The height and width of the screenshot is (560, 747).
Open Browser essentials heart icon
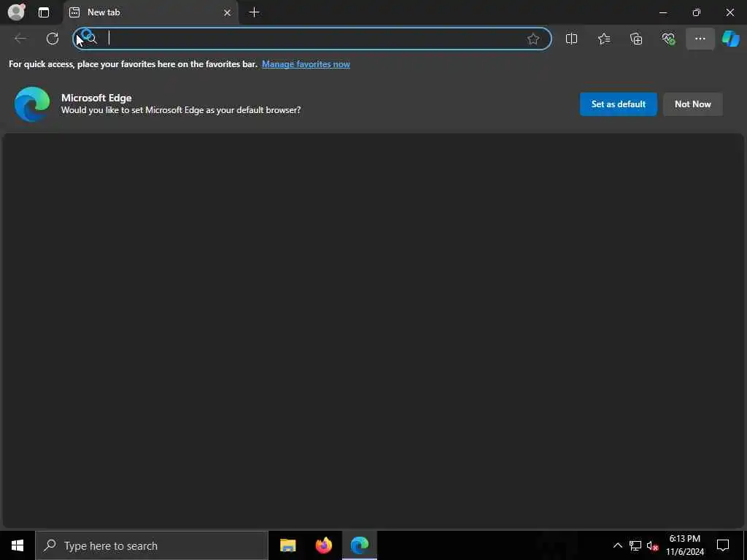[x=668, y=39]
